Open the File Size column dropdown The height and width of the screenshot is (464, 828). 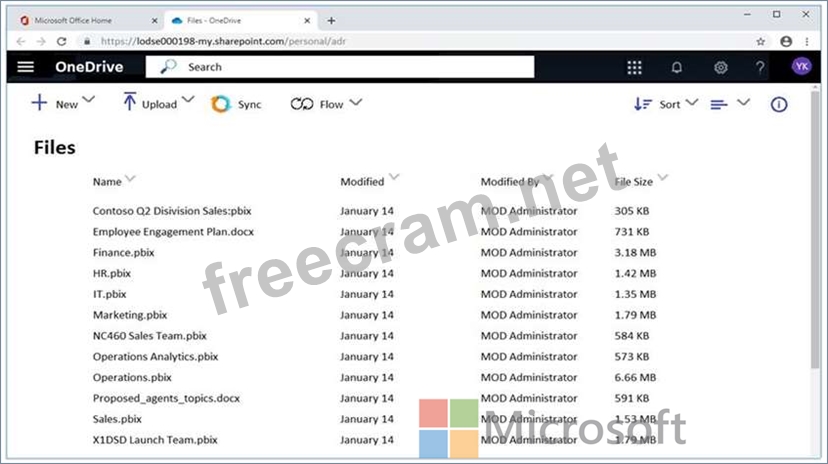coord(663,177)
